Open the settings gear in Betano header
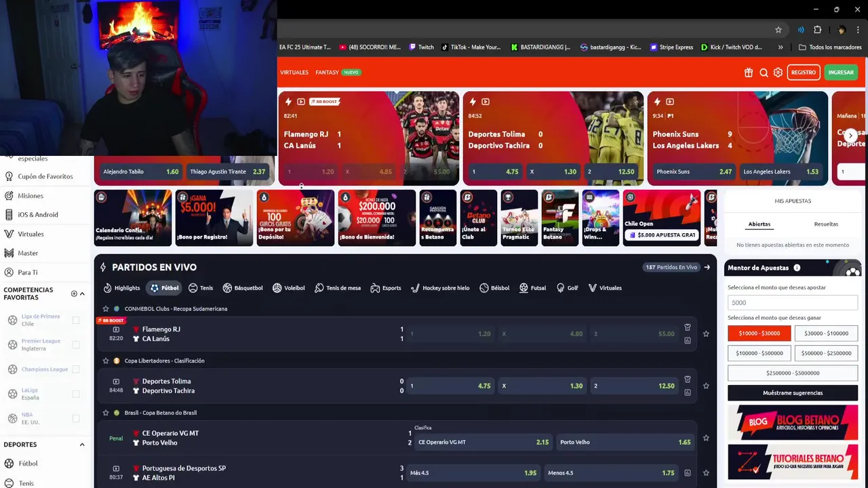This screenshot has width=868, height=488. click(x=778, y=73)
